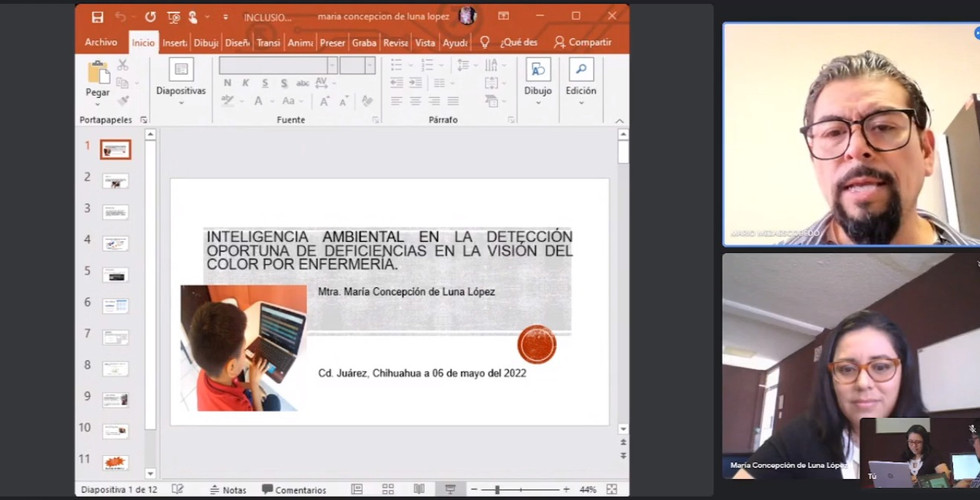980x500 pixels.
Task: Click the Numbering list icon
Action: [x=427, y=64]
